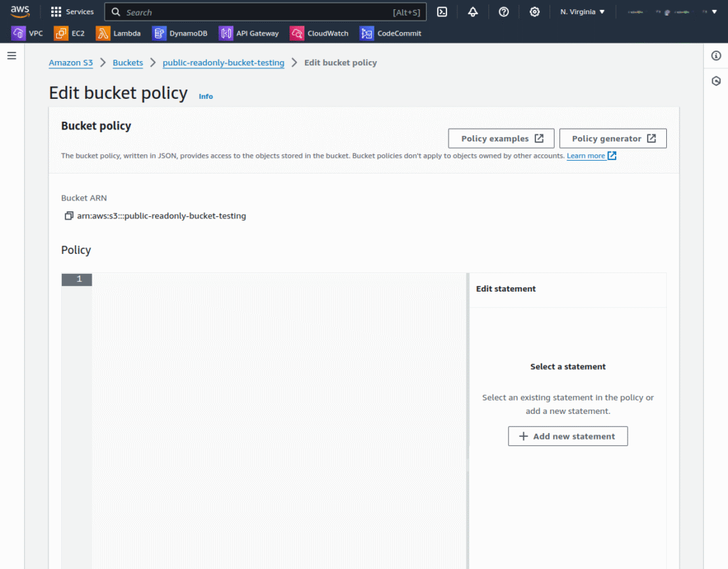The image size is (728, 569).
Task: Click the Edit statement panel heading
Action: point(505,289)
